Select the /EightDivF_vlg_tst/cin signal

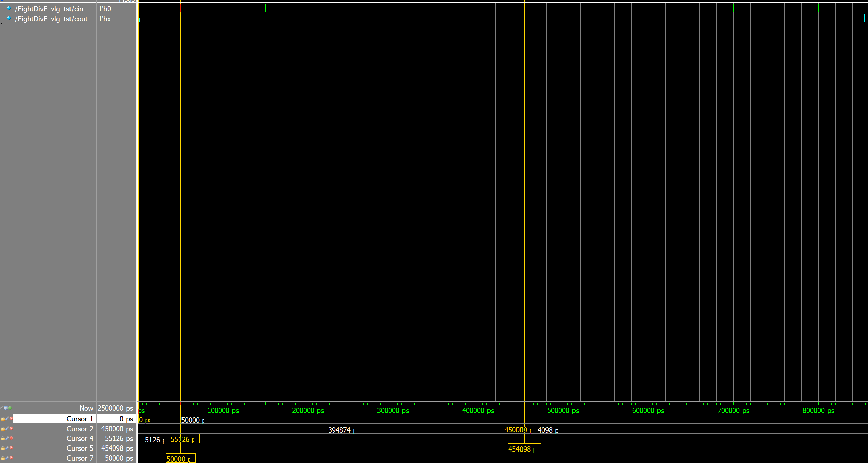[49, 9]
